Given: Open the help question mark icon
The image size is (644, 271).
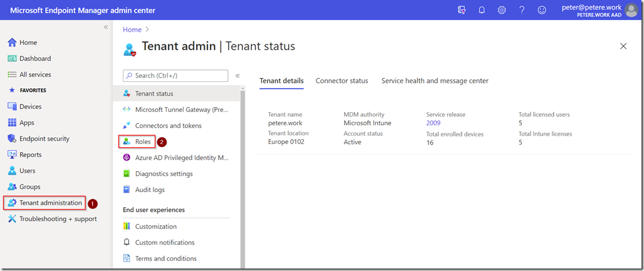Looking at the screenshot, I should [522, 10].
